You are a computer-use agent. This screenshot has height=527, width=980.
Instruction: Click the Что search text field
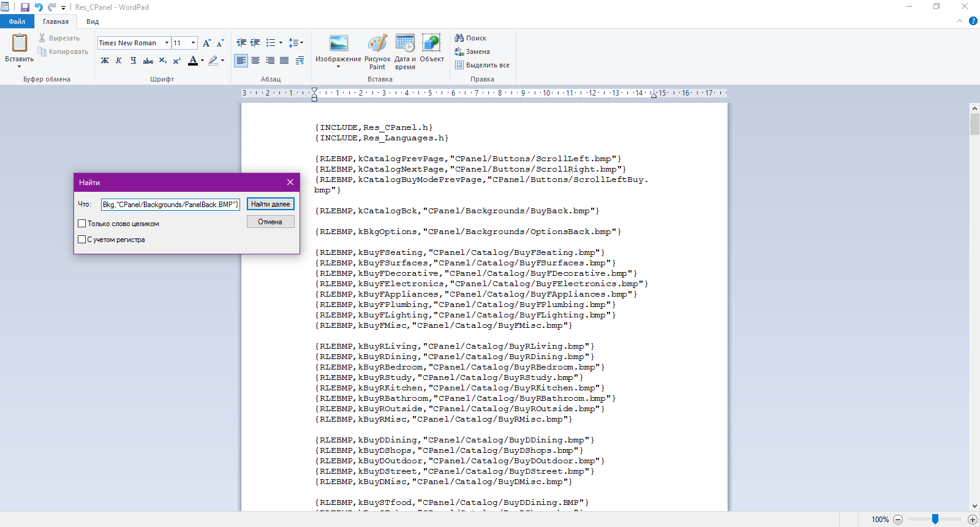[170, 204]
